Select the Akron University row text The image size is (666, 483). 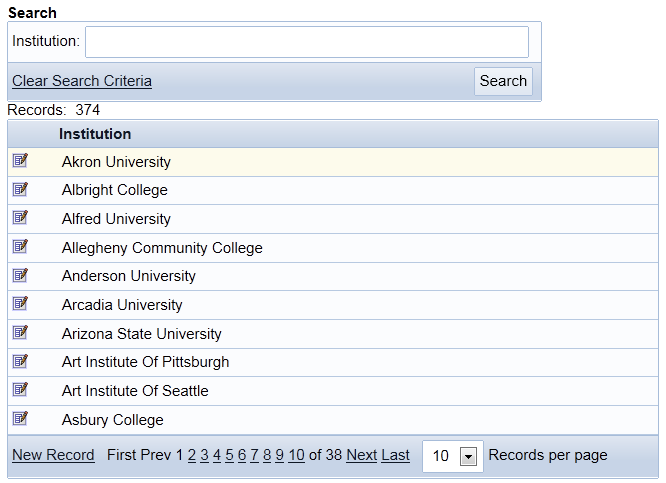[x=116, y=162]
